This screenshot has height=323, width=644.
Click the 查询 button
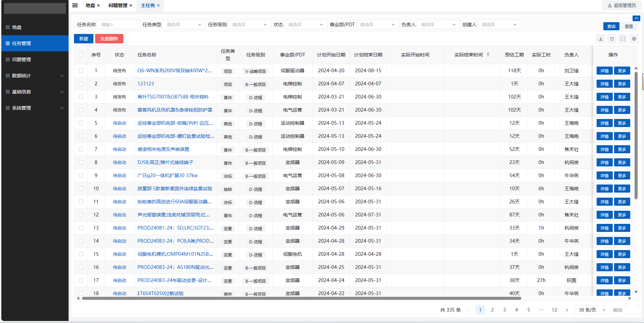pos(611,26)
